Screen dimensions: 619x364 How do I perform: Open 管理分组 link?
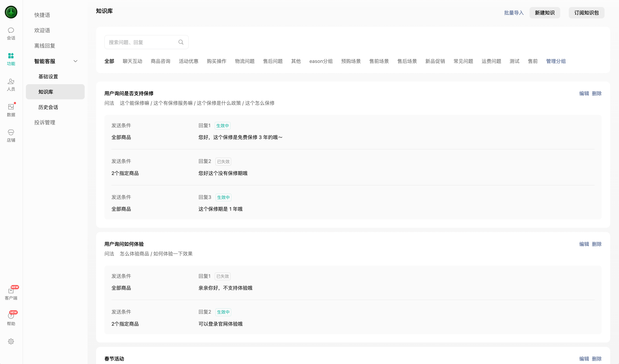tap(556, 61)
